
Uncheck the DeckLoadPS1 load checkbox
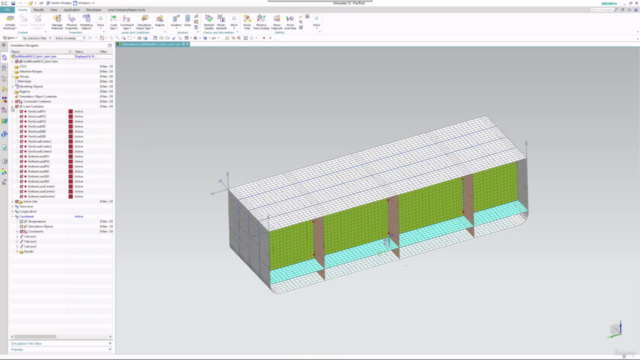coord(22,111)
